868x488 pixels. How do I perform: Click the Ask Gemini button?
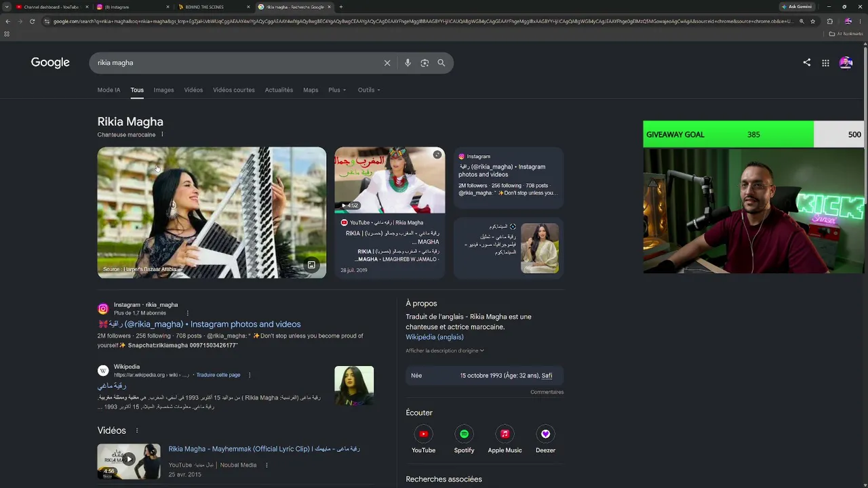click(x=797, y=7)
